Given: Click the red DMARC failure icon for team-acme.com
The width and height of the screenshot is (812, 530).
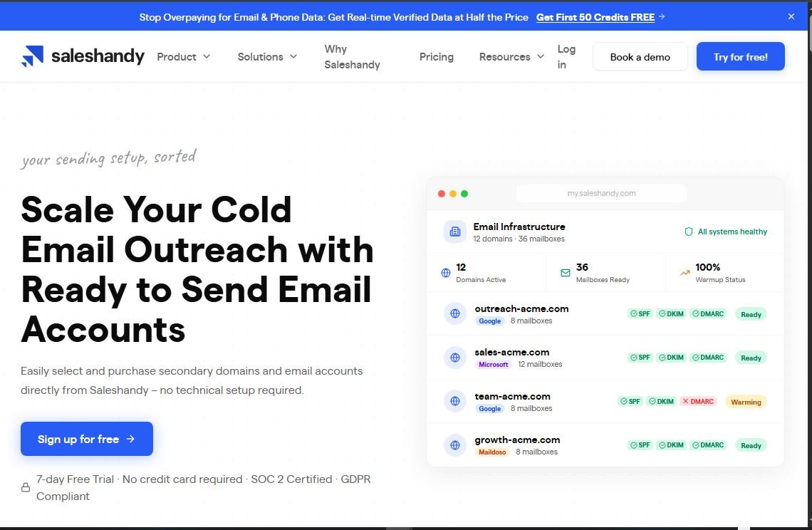Looking at the screenshot, I should (x=687, y=401).
